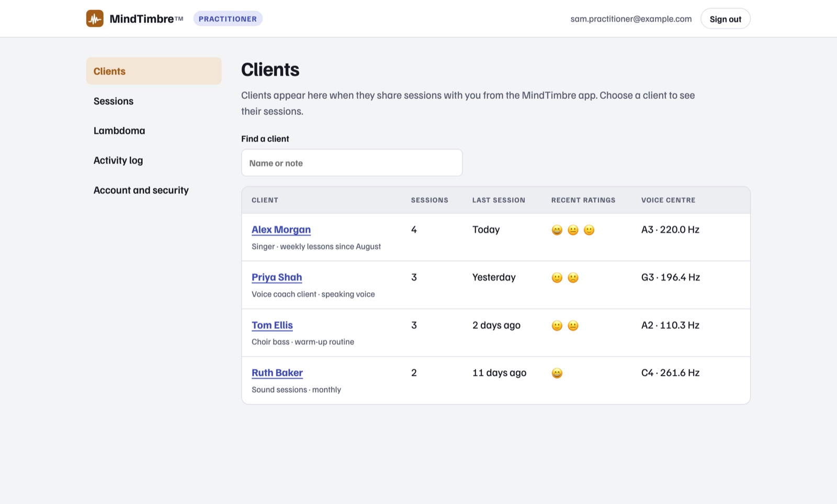Click the '2 days ago' last session cell

click(x=496, y=325)
